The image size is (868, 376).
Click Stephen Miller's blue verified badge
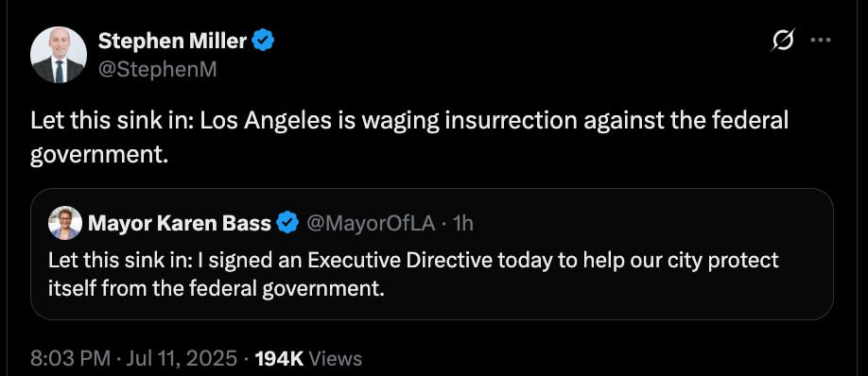coord(264,41)
